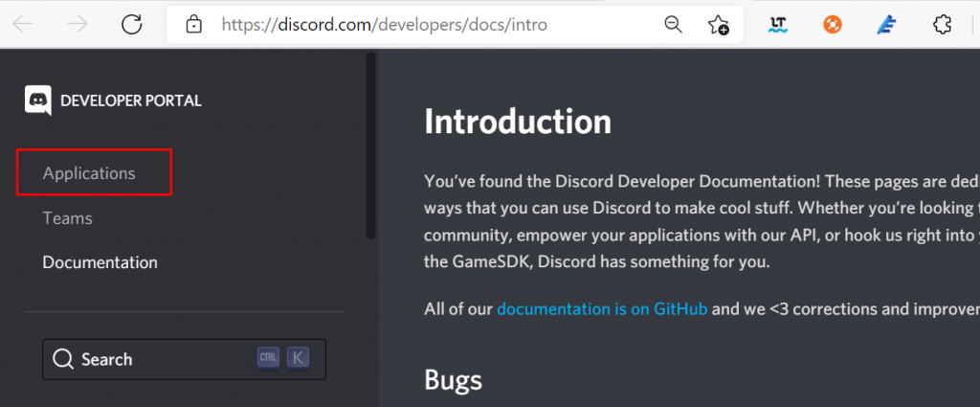Click the Bugs heading
This screenshot has width=980, height=407.
point(453,379)
